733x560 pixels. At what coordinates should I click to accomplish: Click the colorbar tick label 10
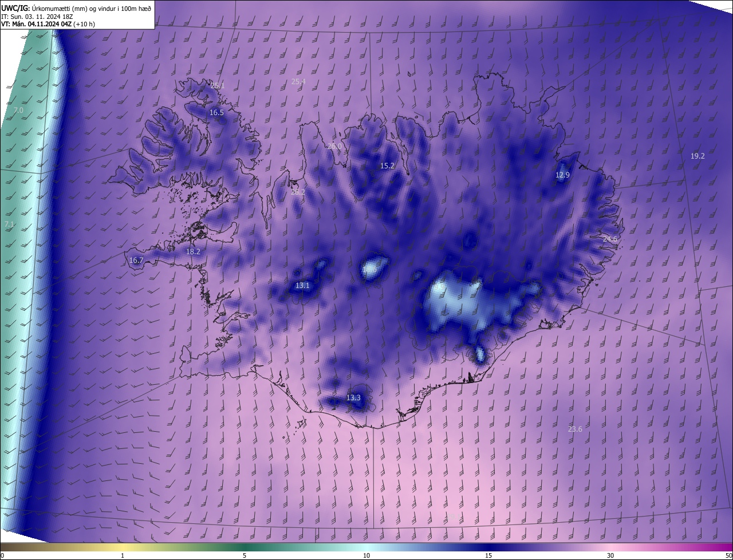coord(366,556)
